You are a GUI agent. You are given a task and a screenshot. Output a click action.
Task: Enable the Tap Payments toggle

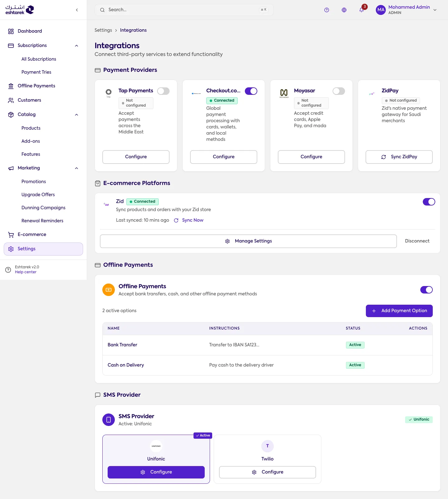click(x=163, y=91)
